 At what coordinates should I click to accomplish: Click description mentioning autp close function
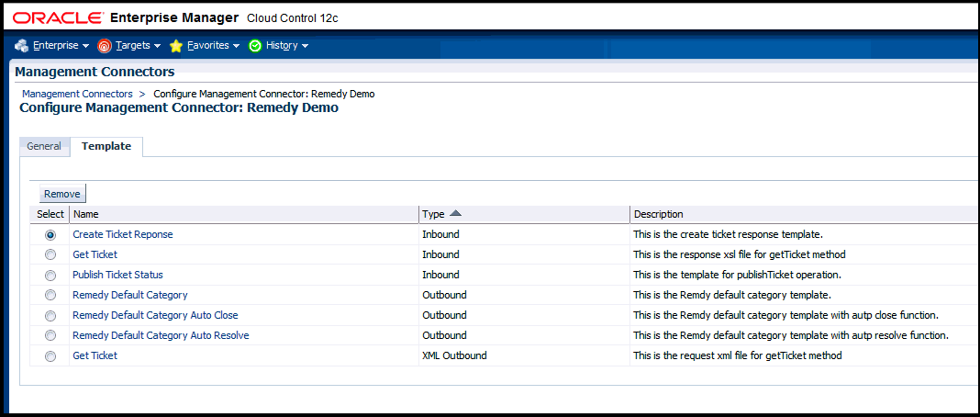[x=786, y=315]
